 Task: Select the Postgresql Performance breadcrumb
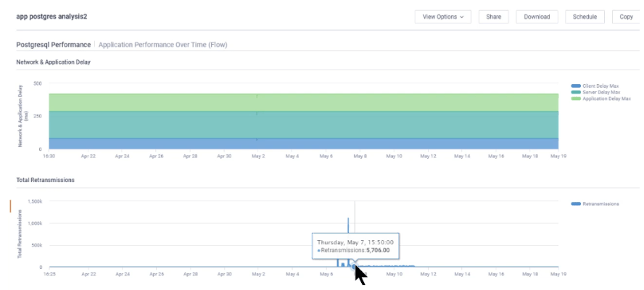(x=54, y=45)
